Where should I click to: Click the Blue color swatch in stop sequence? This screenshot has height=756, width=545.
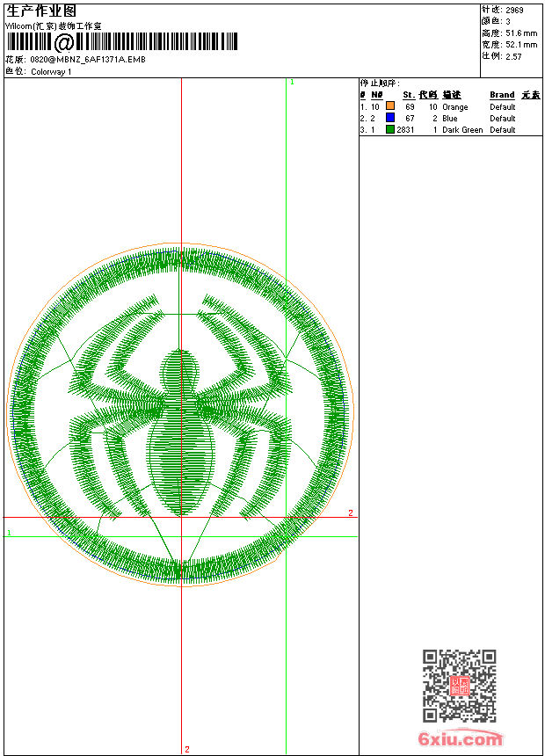click(390, 117)
